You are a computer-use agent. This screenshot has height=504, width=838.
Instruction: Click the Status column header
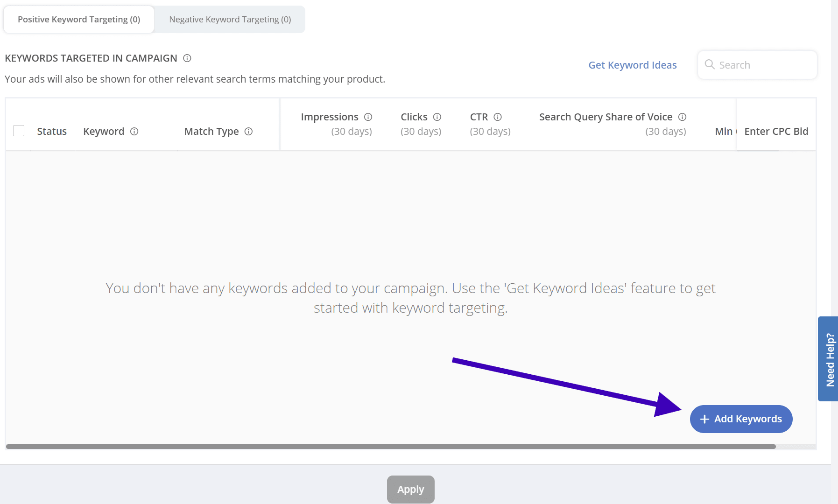[x=52, y=132]
